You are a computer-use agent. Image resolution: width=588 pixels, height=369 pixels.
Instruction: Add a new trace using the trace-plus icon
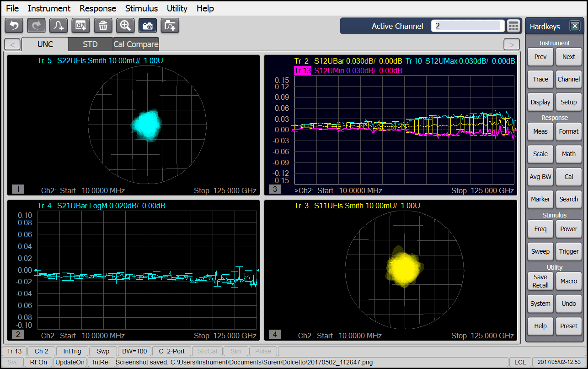58,26
